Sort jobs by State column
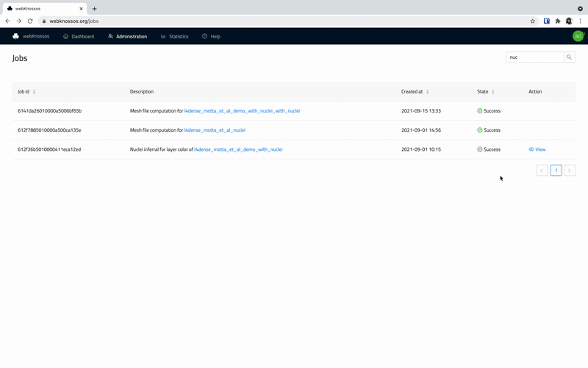The image size is (588, 368). pos(486,91)
